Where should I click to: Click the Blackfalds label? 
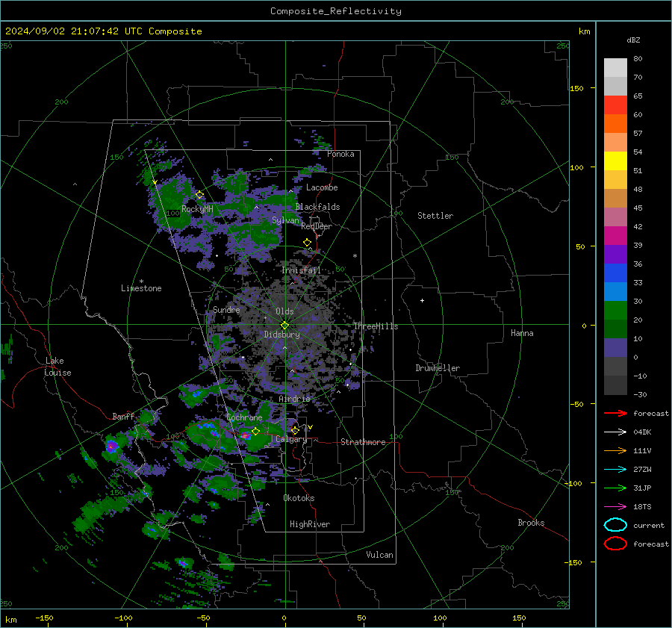[317, 207]
